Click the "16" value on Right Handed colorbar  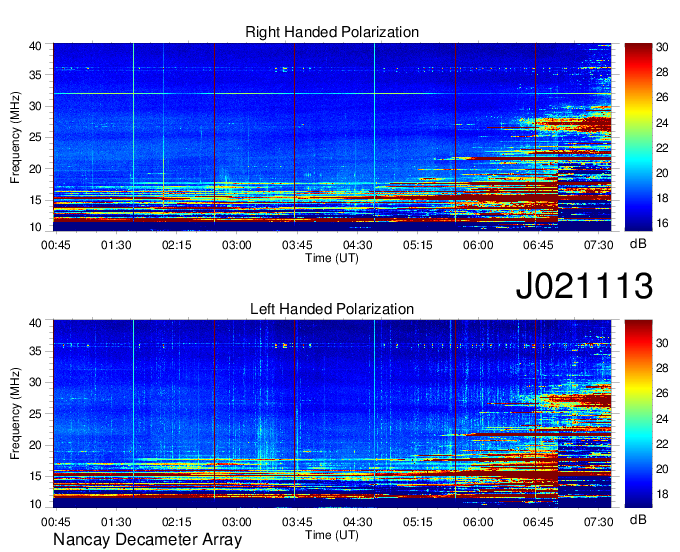662,223
